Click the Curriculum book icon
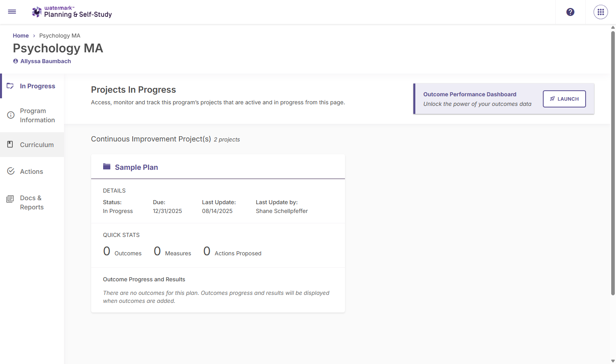Screen dimensions: 616x364 10,144
